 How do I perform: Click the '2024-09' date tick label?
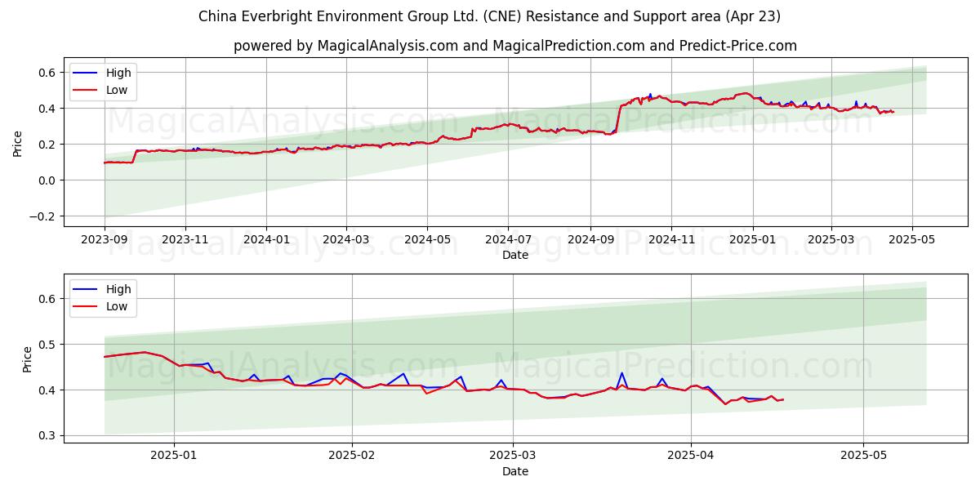click(x=590, y=241)
